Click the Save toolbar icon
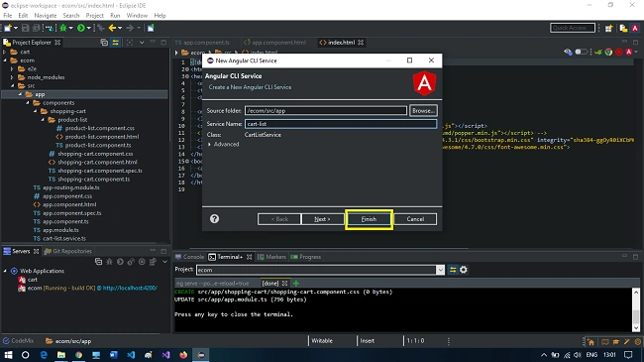The height and width of the screenshot is (362, 644). tap(26, 28)
